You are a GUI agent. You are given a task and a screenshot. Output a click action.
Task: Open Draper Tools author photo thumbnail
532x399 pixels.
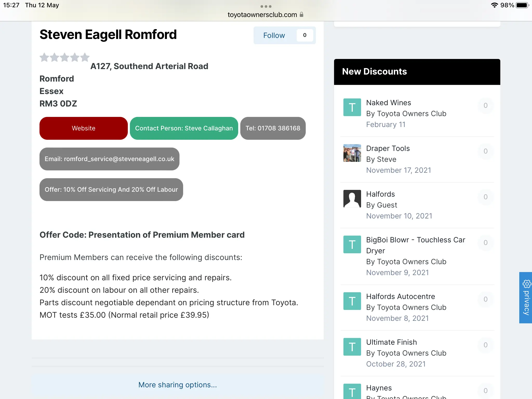(352, 153)
